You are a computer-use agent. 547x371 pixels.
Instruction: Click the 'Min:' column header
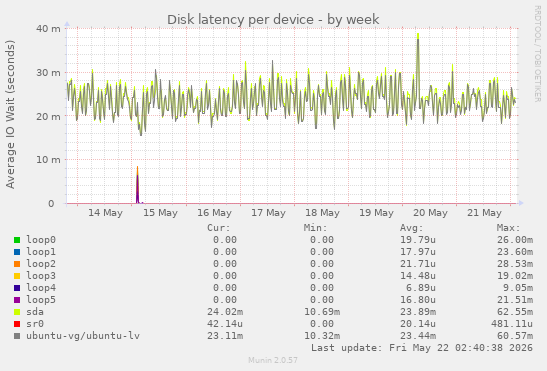[x=315, y=228]
